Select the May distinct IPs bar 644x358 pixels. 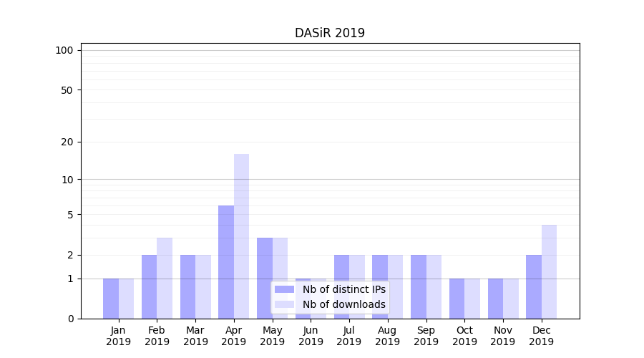point(265,278)
